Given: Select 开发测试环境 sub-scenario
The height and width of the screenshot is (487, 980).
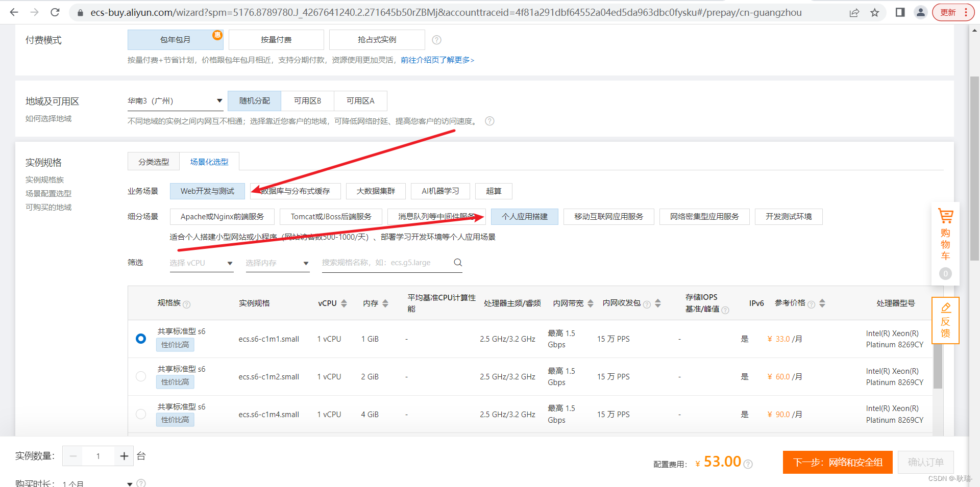Looking at the screenshot, I should click(789, 217).
